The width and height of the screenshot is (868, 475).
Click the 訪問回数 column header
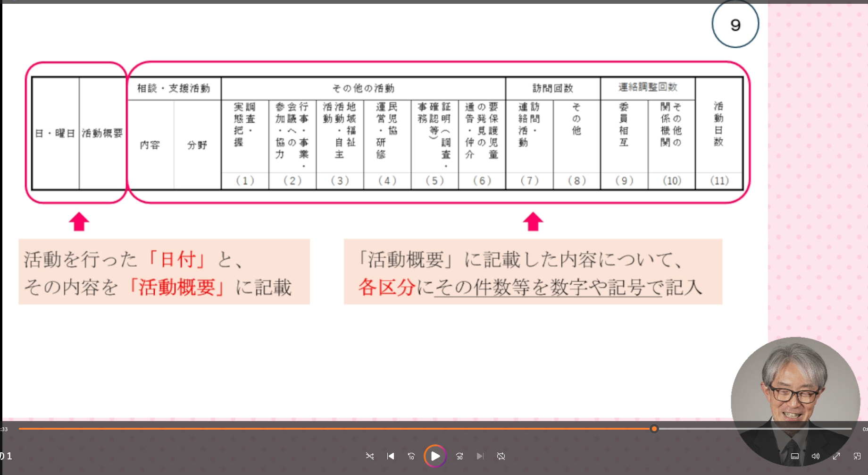(553, 88)
